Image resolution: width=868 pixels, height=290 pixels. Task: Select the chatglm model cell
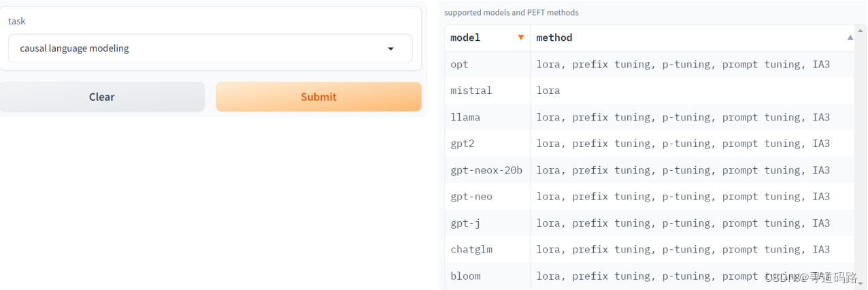tap(488, 250)
